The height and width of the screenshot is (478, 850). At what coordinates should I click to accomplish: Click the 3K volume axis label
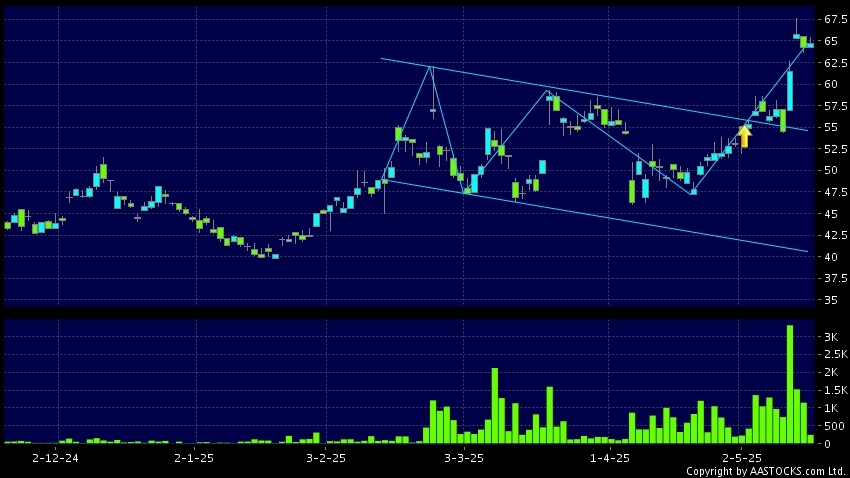831,337
